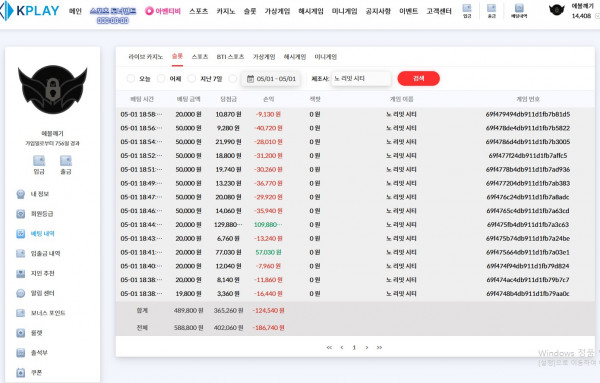Open 보너스 포인트 sidebar icon
This screenshot has width=600, height=383.
(x=21, y=313)
